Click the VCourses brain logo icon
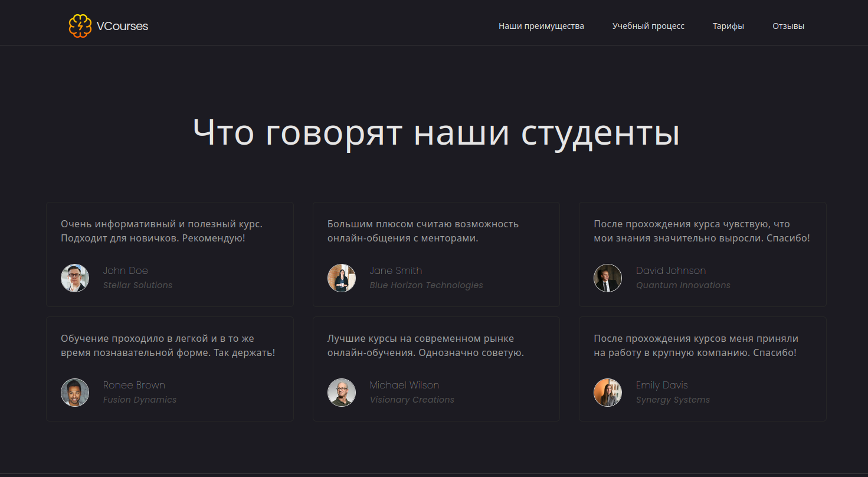The image size is (868, 477). pos(80,26)
